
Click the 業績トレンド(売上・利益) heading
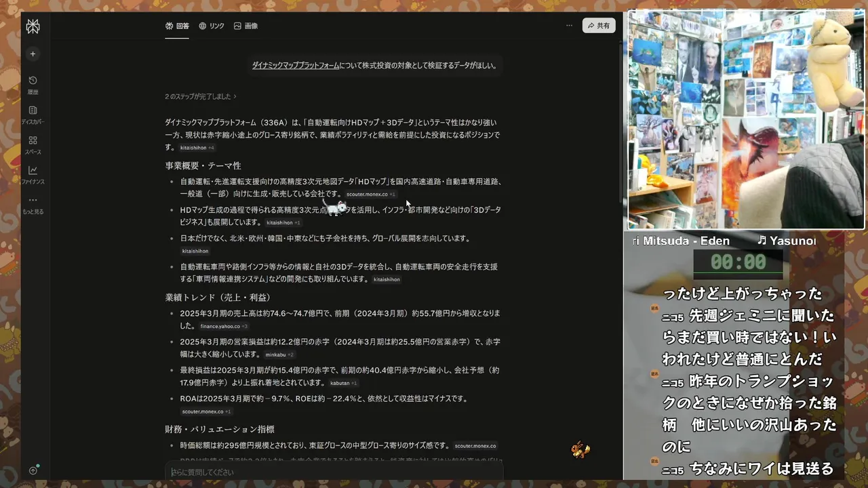[218, 298]
